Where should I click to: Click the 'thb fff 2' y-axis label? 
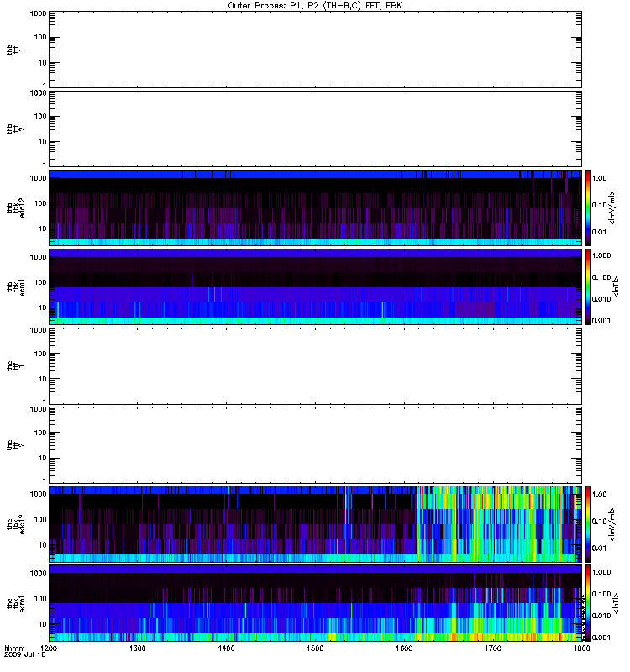15,129
